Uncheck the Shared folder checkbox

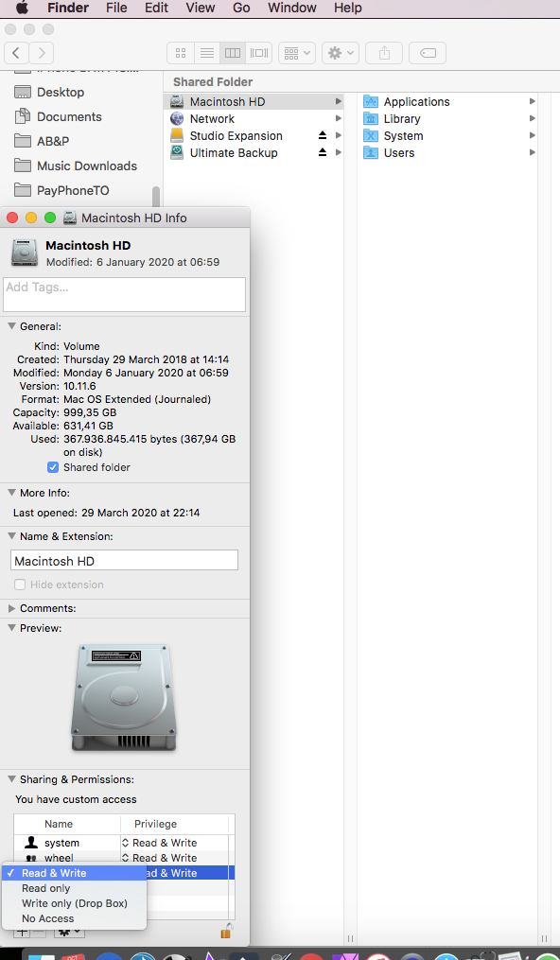[53, 467]
